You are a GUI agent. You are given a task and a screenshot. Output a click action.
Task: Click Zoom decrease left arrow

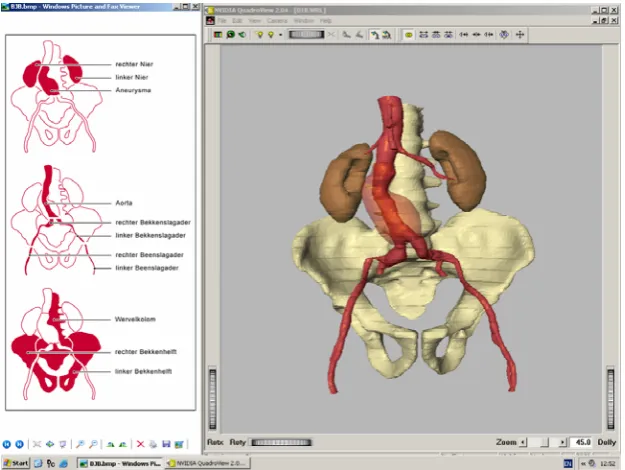tap(523, 442)
